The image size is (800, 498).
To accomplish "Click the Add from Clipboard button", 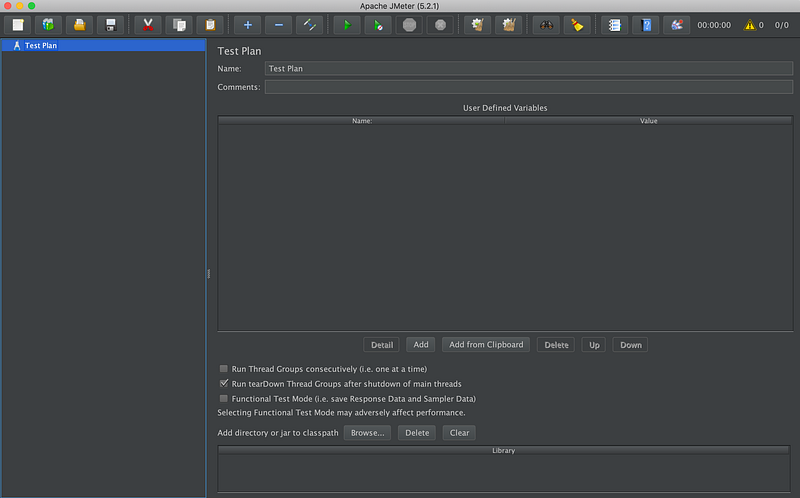I will (486, 344).
